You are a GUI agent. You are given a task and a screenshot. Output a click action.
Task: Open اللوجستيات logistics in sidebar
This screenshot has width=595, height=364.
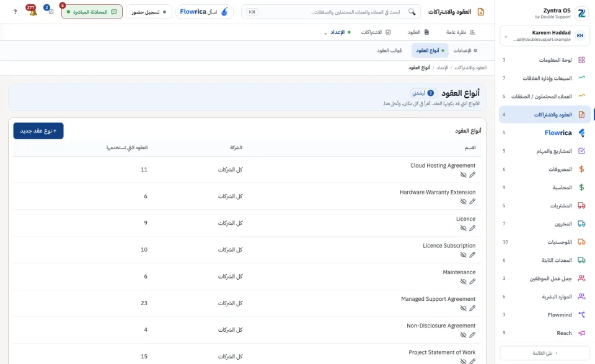pos(545,242)
